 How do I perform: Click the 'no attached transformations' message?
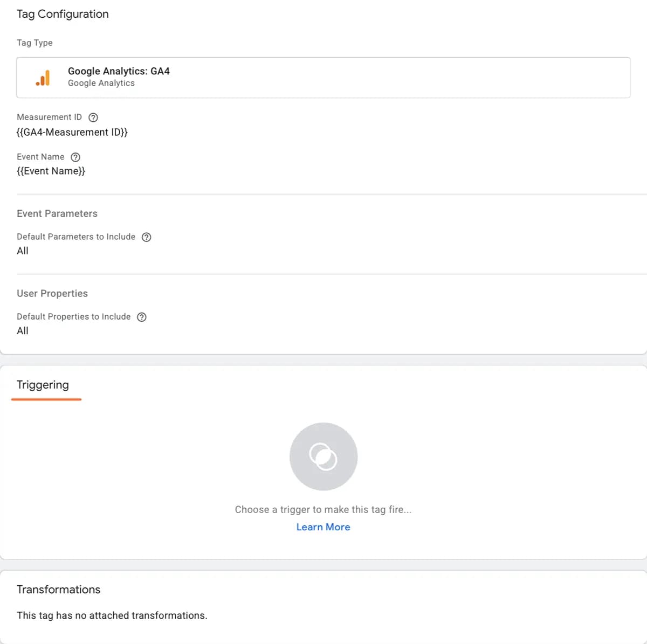[x=112, y=615]
